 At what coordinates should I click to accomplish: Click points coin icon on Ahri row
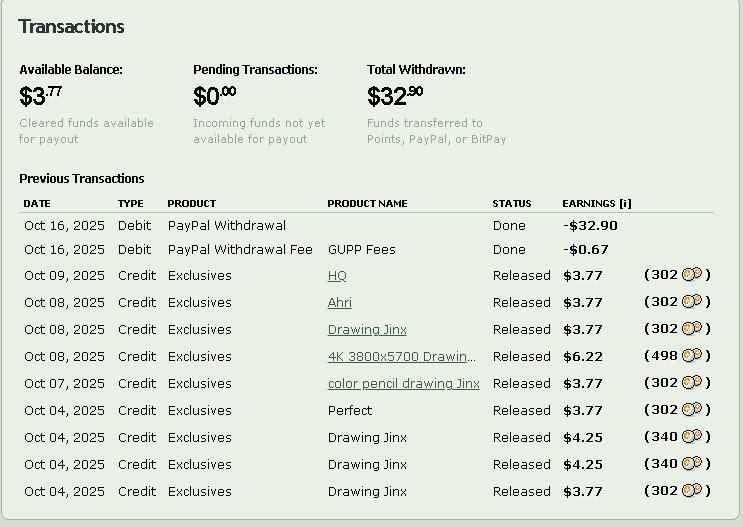[x=692, y=302]
